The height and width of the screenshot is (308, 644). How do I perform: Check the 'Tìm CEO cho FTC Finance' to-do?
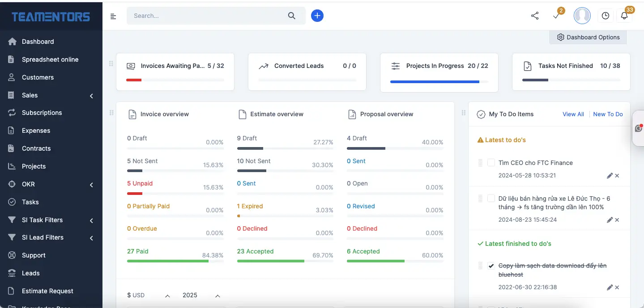[x=491, y=162]
